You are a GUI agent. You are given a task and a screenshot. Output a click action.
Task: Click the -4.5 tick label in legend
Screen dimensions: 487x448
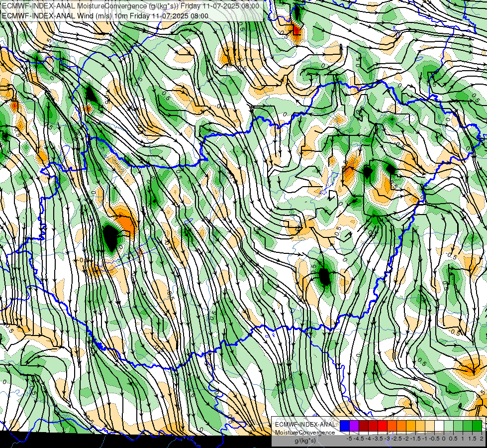tap(359, 439)
